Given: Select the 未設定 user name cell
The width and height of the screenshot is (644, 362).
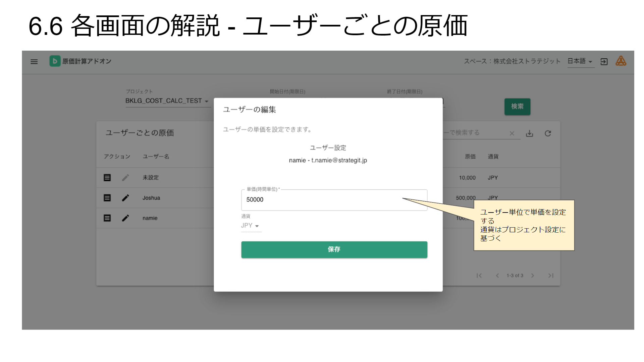Looking at the screenshot, I should 151,178.
